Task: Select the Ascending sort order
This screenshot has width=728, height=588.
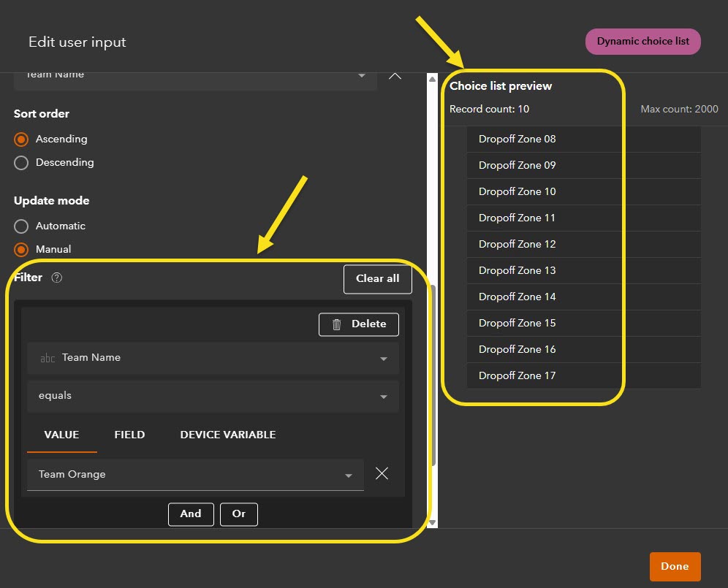Action: coord(22,139)
